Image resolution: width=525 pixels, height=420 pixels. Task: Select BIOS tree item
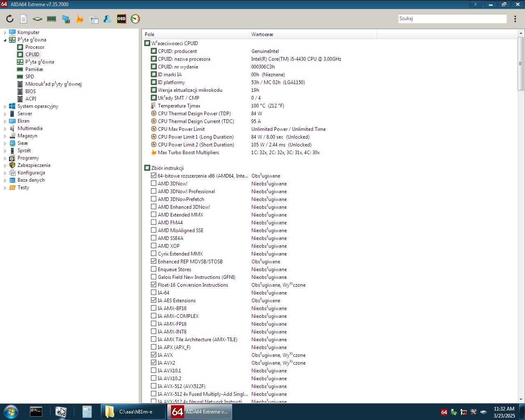[30, 91]
